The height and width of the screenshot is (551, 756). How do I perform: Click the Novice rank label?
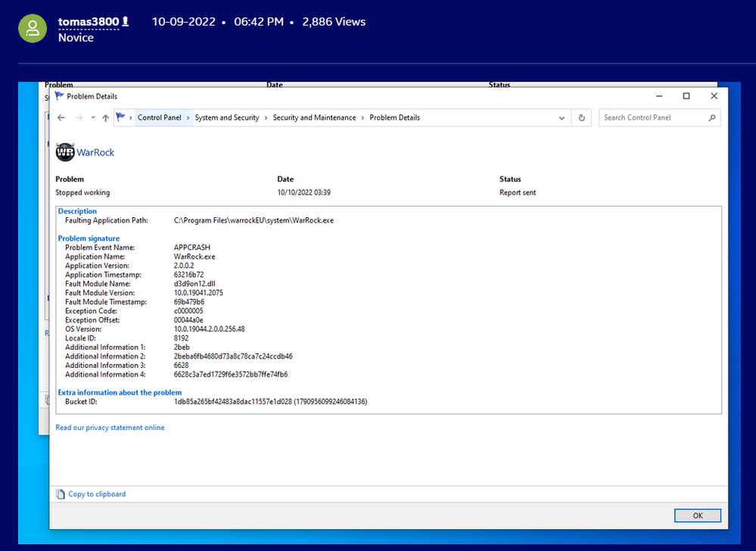[76, 38]
